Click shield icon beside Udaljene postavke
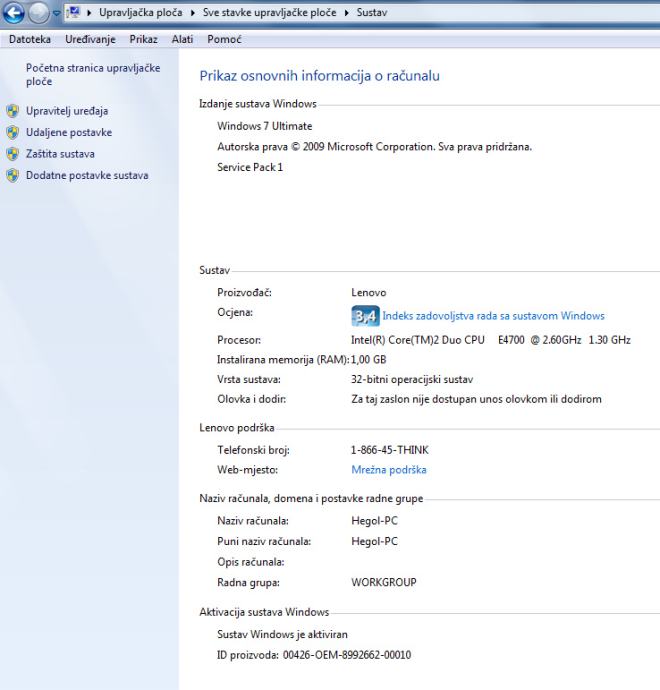The image size is (660, 690). click(x=13, y=132)
